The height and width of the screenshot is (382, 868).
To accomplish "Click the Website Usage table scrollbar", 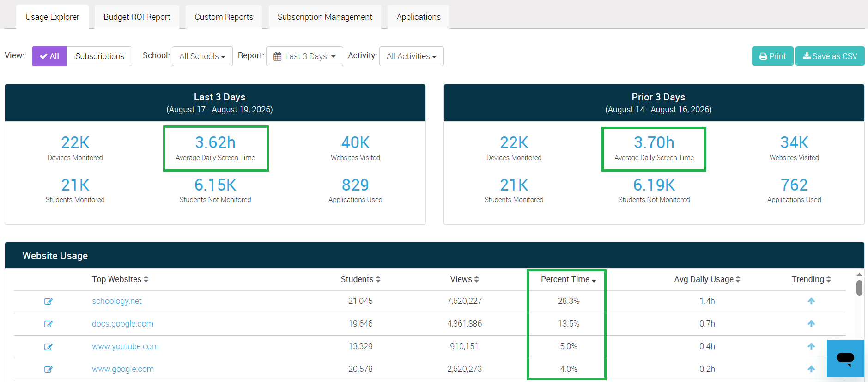I will click(859, 288).
